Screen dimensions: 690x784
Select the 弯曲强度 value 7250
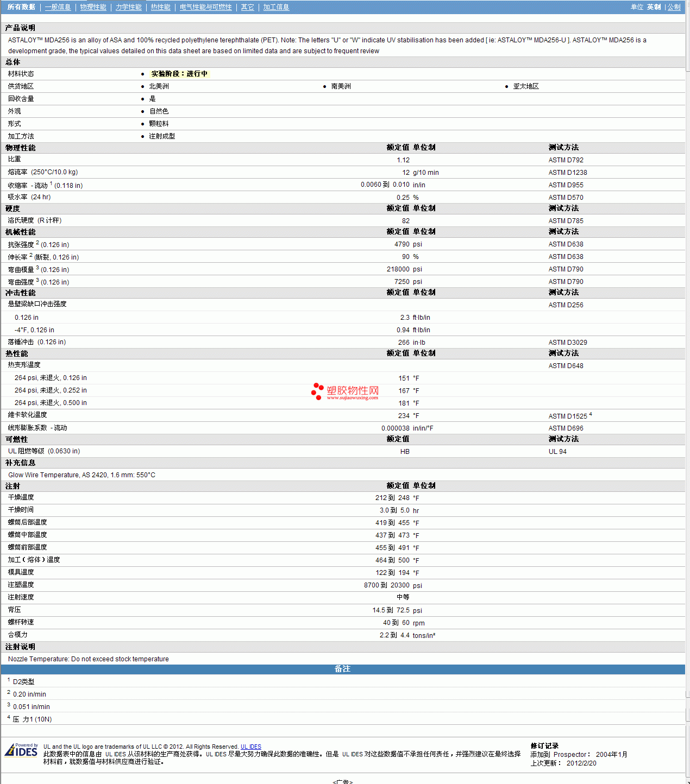click(x=402, y=282)
